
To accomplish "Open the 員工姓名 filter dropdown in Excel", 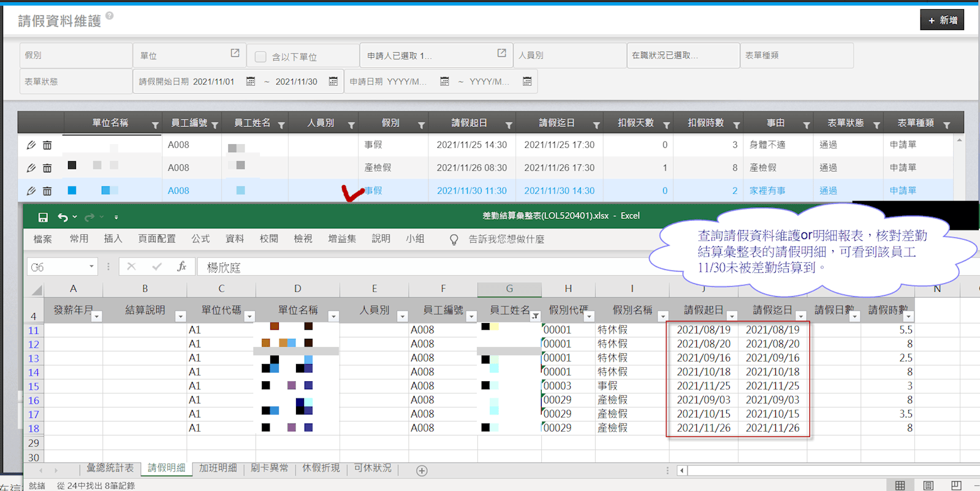I will coord(535,316).
